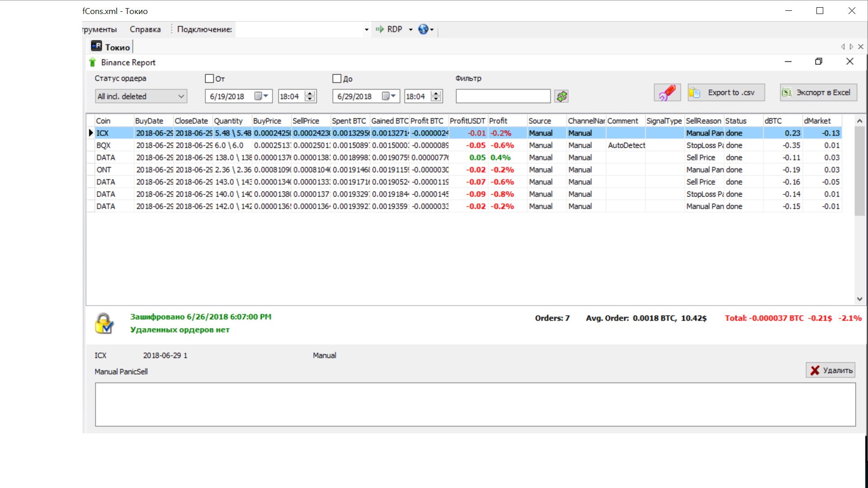The height and width of the screenshot is (488, 868).
Task: Enable the До date checkbox
Action: [x=337, y=79]
